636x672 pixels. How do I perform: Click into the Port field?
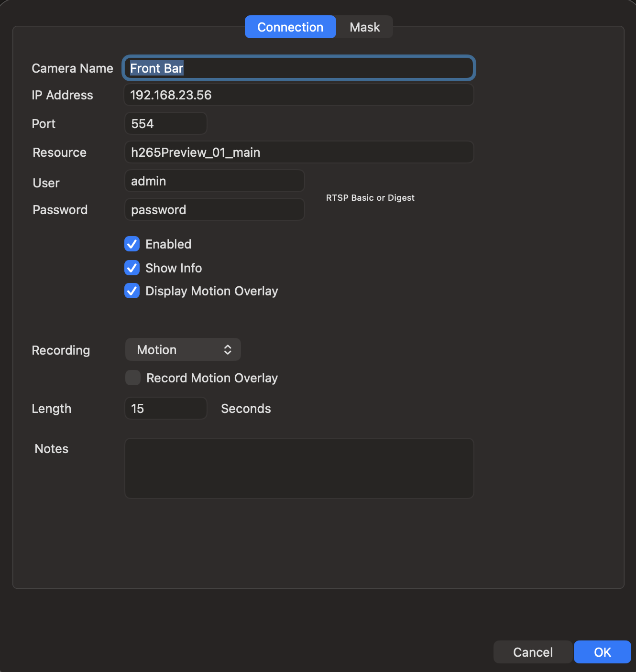[165, 124]
